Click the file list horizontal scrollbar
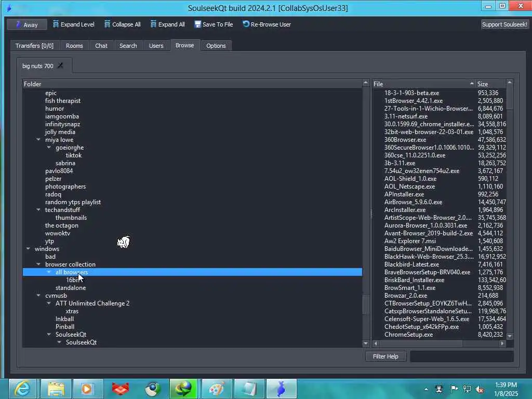532x399 pixels. tap(421, 343)
